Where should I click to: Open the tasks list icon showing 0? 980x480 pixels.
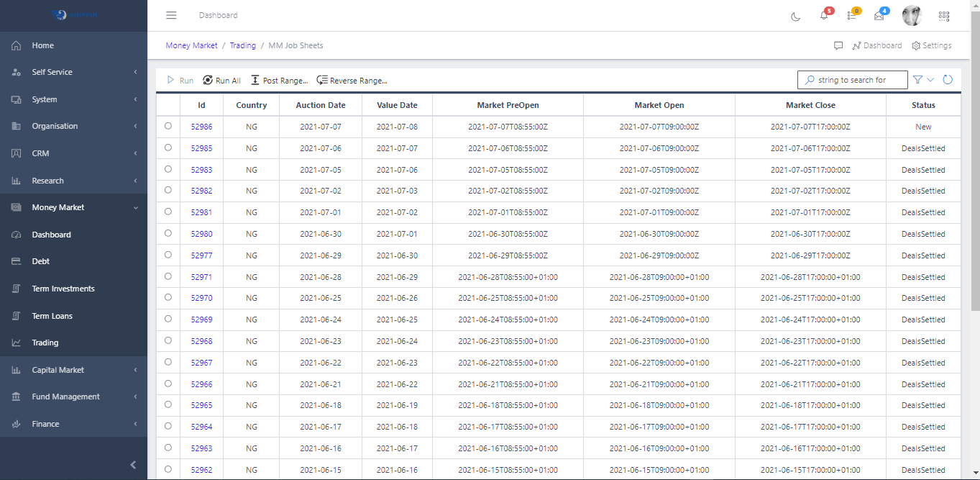coord(851,16)
